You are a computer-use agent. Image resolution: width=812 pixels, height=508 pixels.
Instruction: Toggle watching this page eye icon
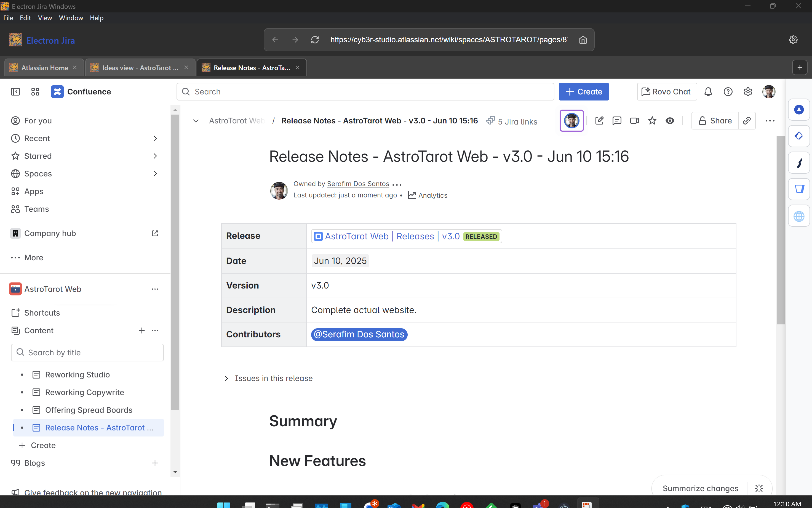coord(670,121)
